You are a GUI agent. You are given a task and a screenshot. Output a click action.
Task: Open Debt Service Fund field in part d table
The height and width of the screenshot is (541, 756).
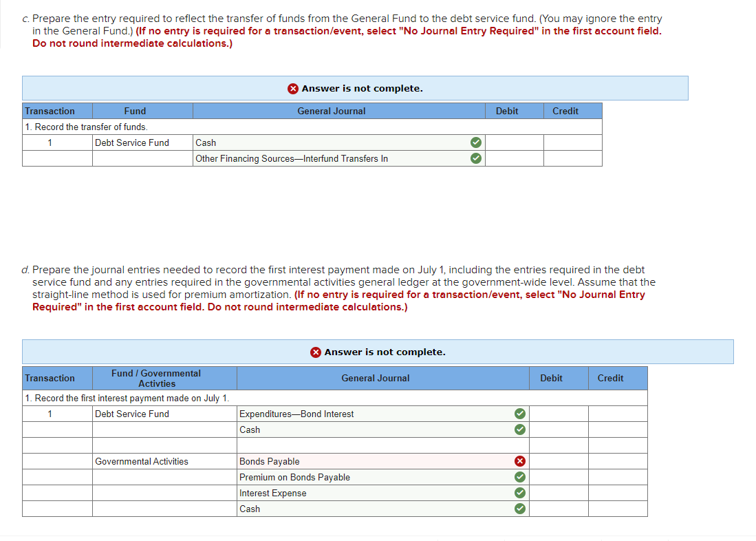point(164,414)
